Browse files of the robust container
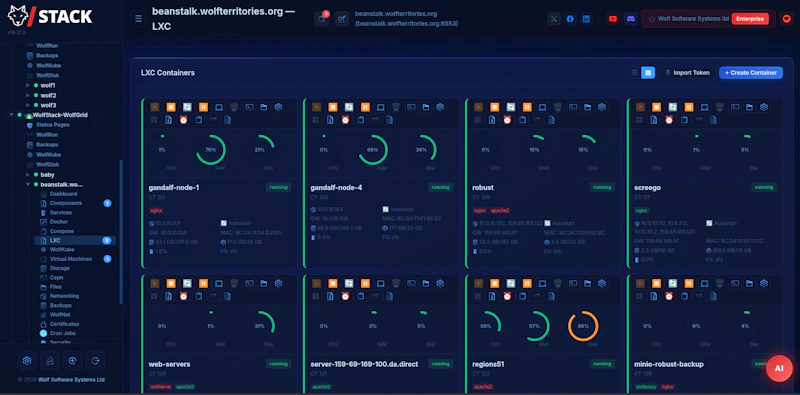This screenshot has height=395, width=800. pyautogui.click(x=588, y=107)
